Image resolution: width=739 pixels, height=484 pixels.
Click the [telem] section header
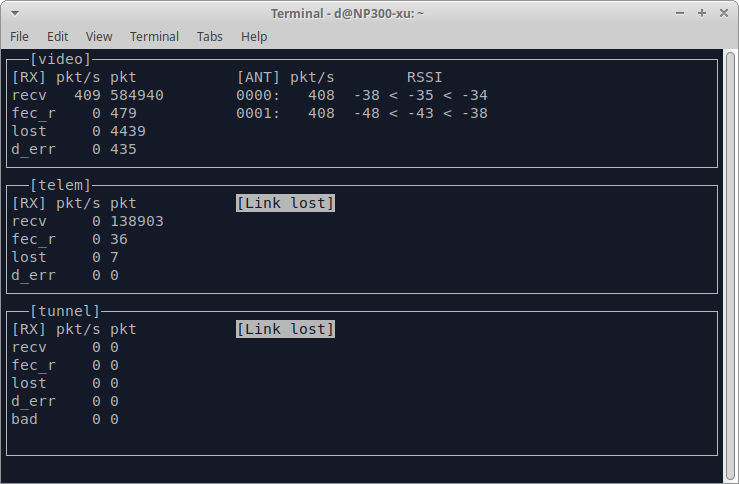60,185
